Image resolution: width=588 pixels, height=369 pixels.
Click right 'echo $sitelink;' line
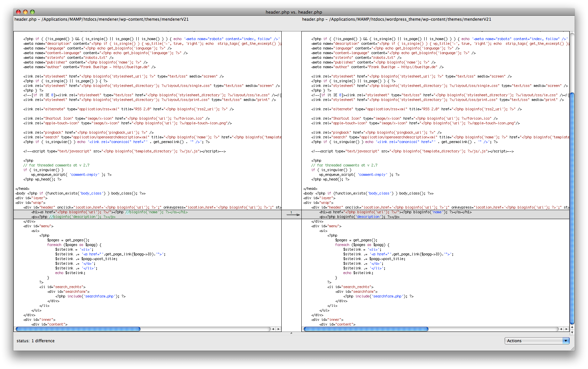click(x=358, y=273)
